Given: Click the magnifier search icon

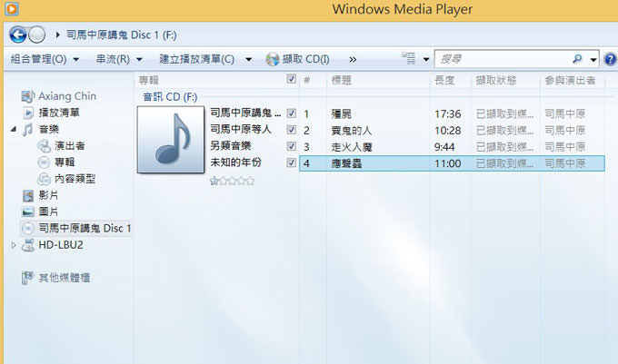Looking at the screenshot, I should pyautogui.click(x=577, y=59).
